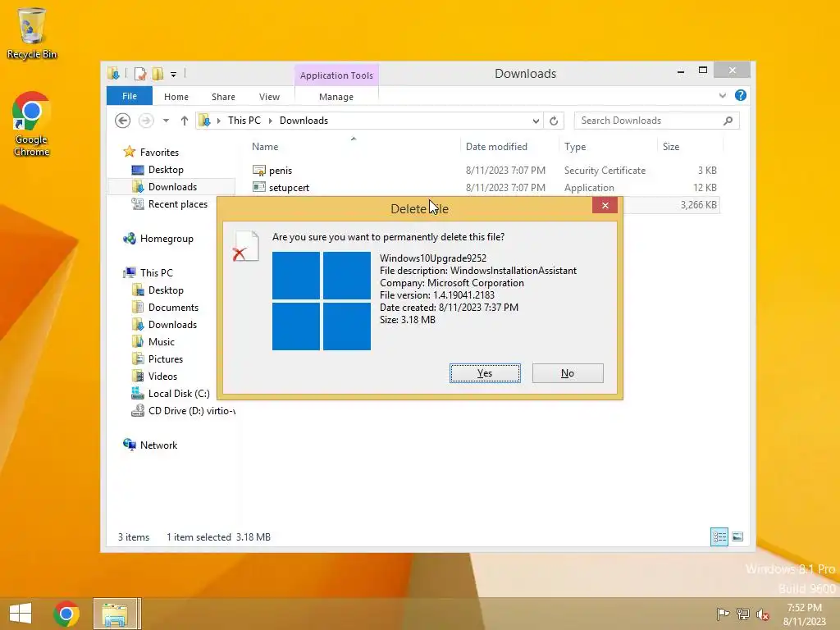Open Downloads under This PC
Viewport: 840px width, 630px height.
pyautogui.click(x=172, y=325)
